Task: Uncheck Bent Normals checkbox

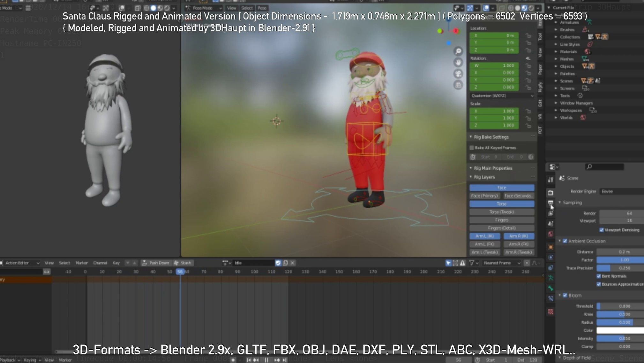Action: point(599,276)
